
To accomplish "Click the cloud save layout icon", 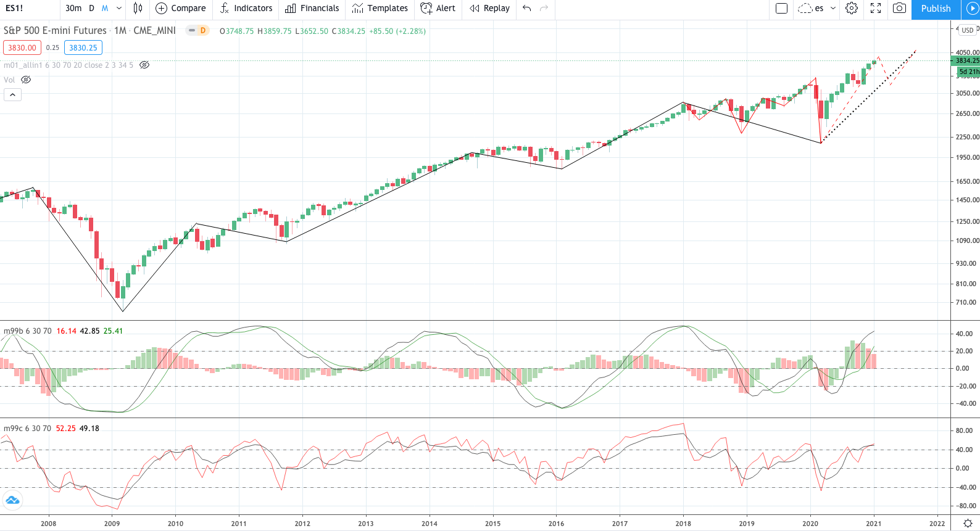I will point(805,8).
